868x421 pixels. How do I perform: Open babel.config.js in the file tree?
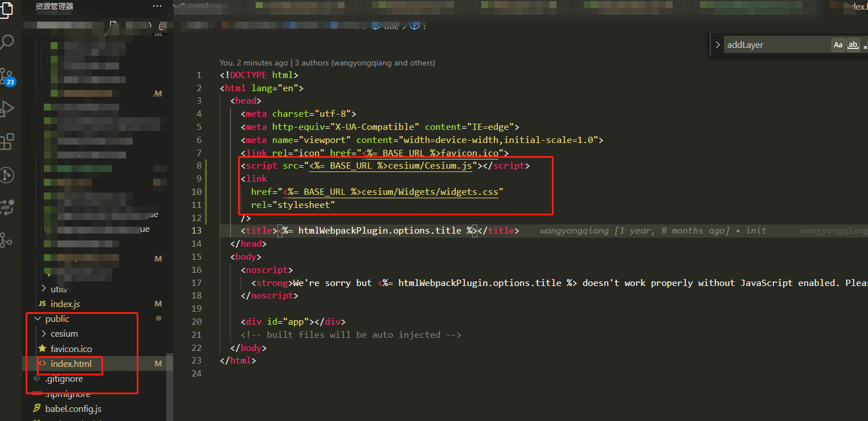click(x=73, y=408)
